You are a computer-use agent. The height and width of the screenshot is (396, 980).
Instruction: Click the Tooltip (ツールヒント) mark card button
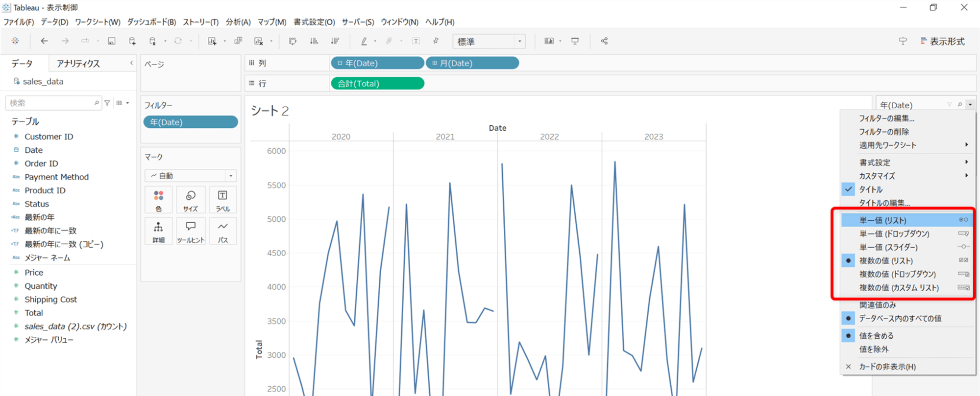pyautogui.click(x=191, y=231)
